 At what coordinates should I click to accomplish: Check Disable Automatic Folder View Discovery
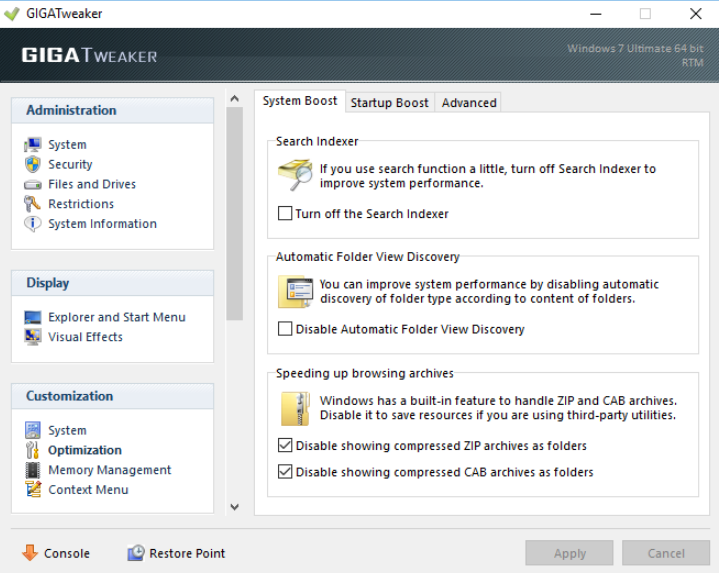coord(286,329)
